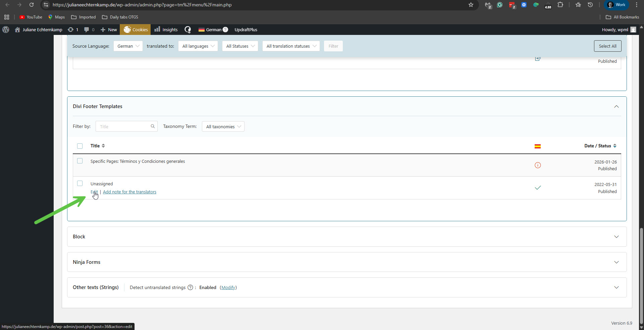Open the Juliane Echternkamp site menu
This screenshot has width=644, height=330.
(39, 30)
